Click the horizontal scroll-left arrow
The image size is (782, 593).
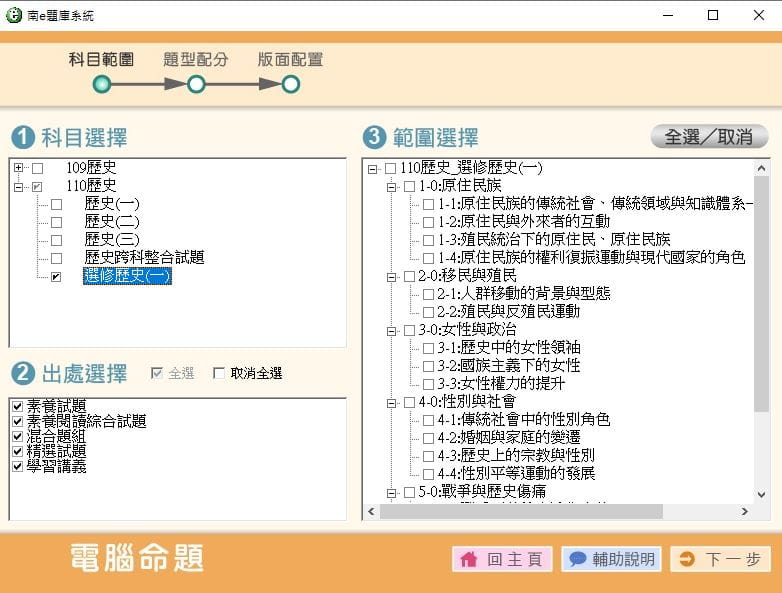371,512
